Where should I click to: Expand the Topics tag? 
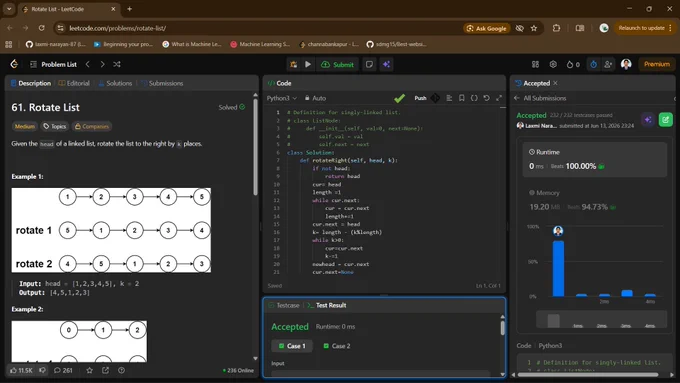coord(55,126)
